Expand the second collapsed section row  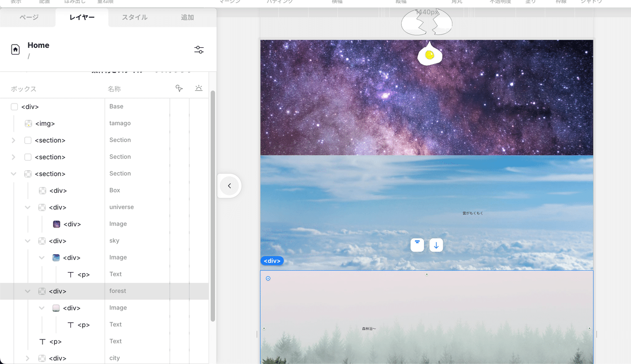click(13, 157)
